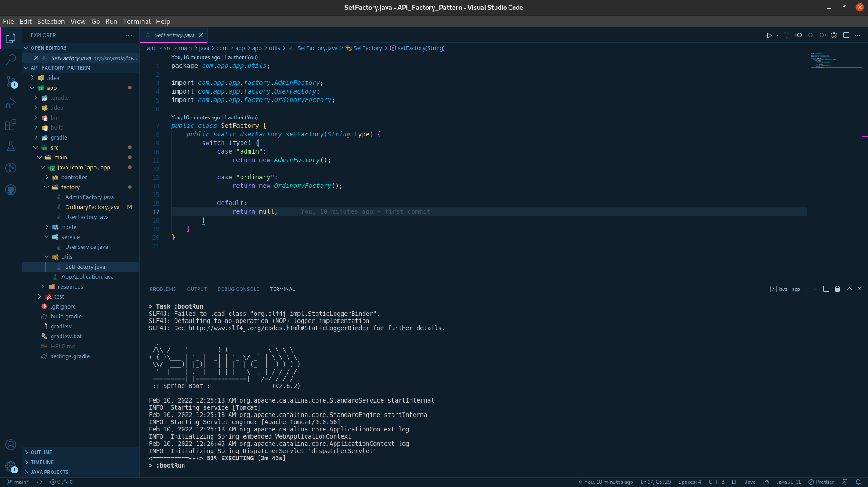Click the sync changes icon in status bar
Viewport: 868px width, 487px height.
click(x=39, y=482)
